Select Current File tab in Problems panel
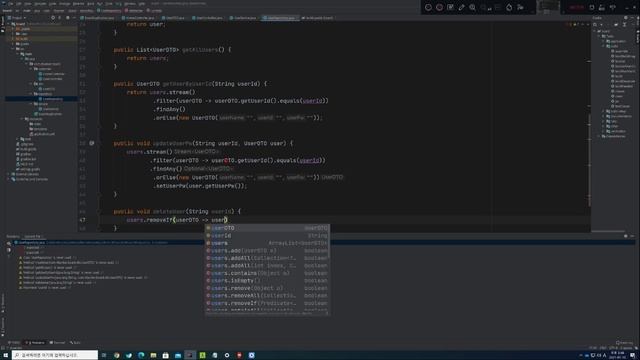The width and height of the screenshot is (640, 360). (x=33, y=236)
